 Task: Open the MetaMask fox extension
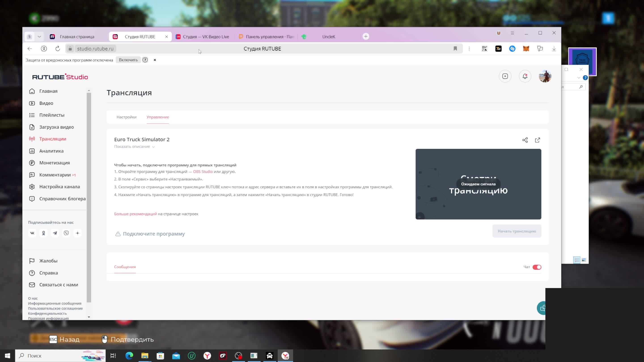[x=526, y=49]
